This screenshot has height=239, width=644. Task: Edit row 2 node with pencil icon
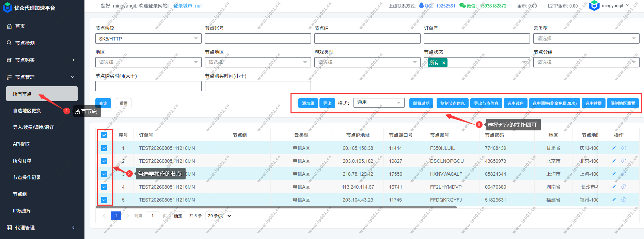point(614,161)
